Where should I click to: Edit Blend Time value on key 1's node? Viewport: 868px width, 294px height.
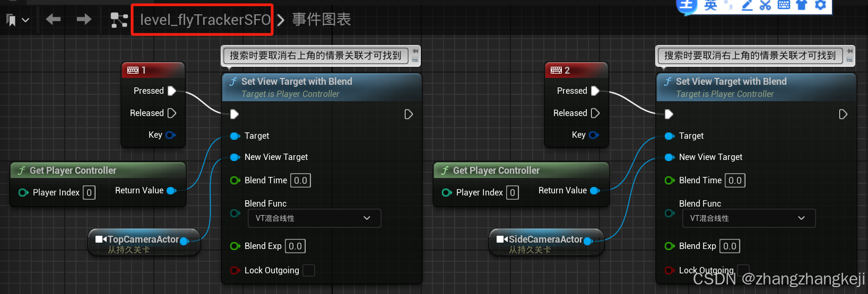pyautogui.click(x=300, y=180)
